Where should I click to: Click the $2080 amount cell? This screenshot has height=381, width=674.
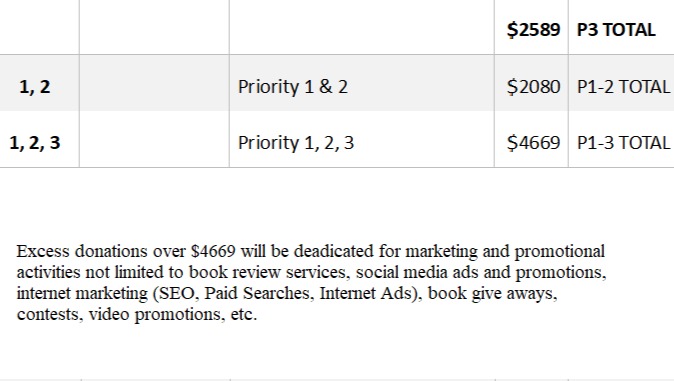(533, 87)
